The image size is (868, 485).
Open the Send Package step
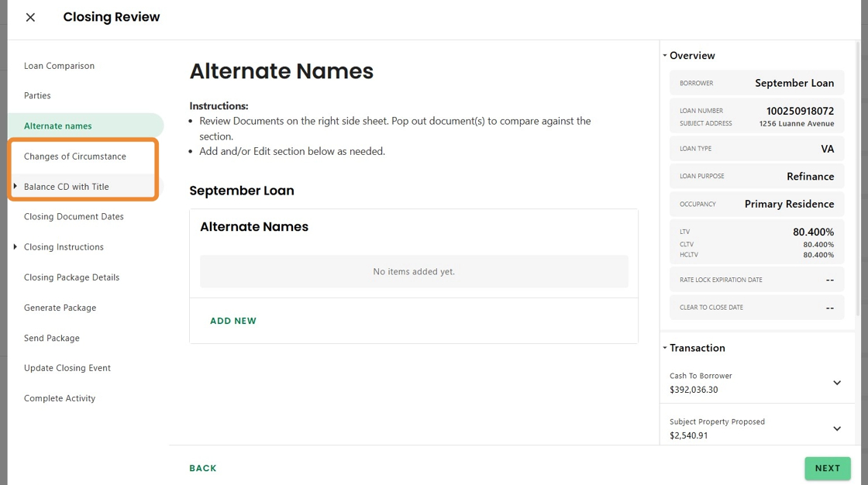coord(52,338)
